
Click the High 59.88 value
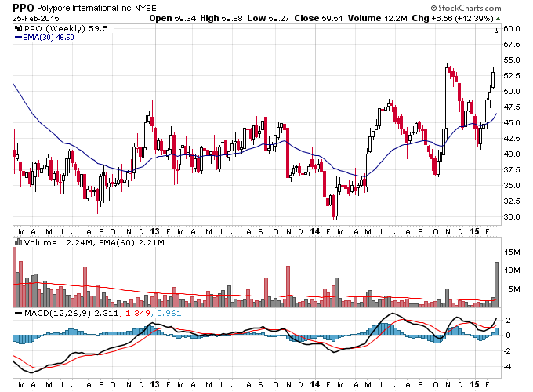pos(221,18)
